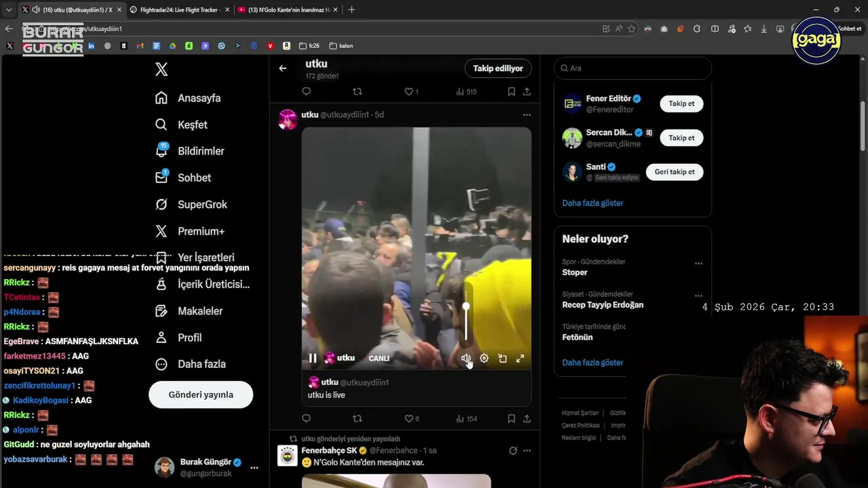Open more options for Recep Tayyip Erdoğan trend
Screen dimensions: 868x488
click(698, 296)
